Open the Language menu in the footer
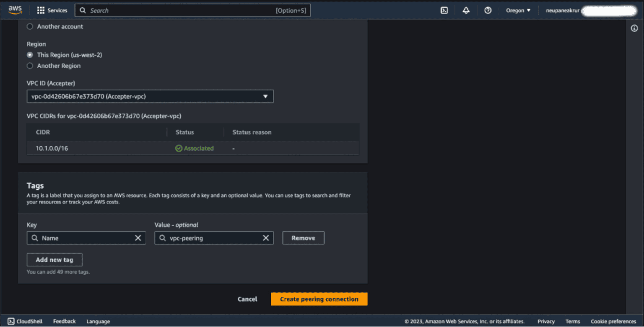 98,321
